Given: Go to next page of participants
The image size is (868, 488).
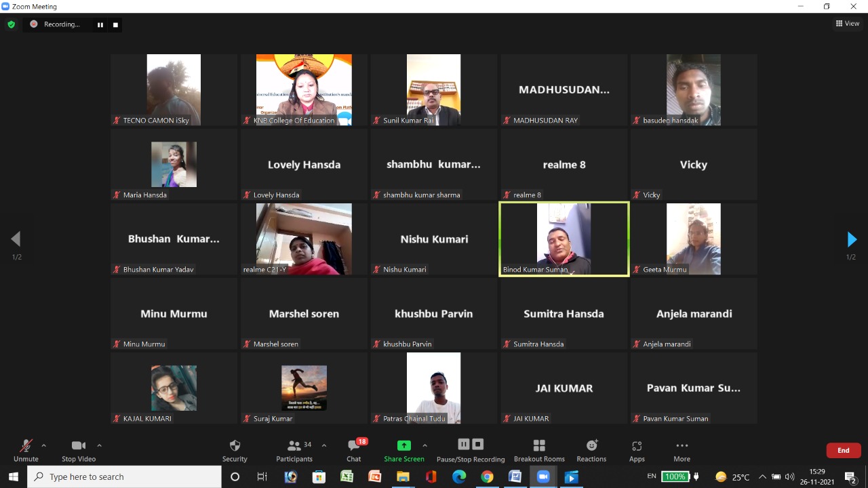Looking at the screenshot, I should (x=852, y=239).
